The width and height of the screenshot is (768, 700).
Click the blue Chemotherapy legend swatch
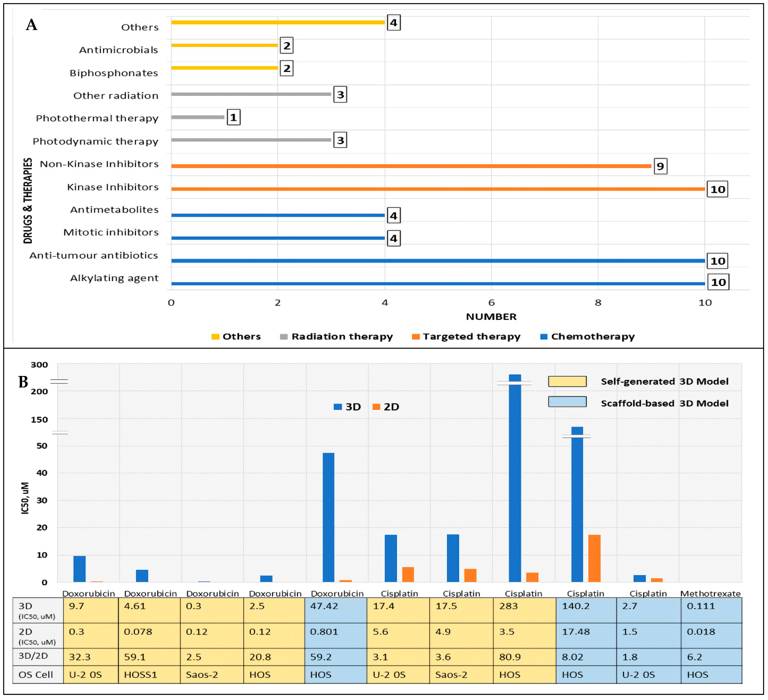click(x=544, y=337)
